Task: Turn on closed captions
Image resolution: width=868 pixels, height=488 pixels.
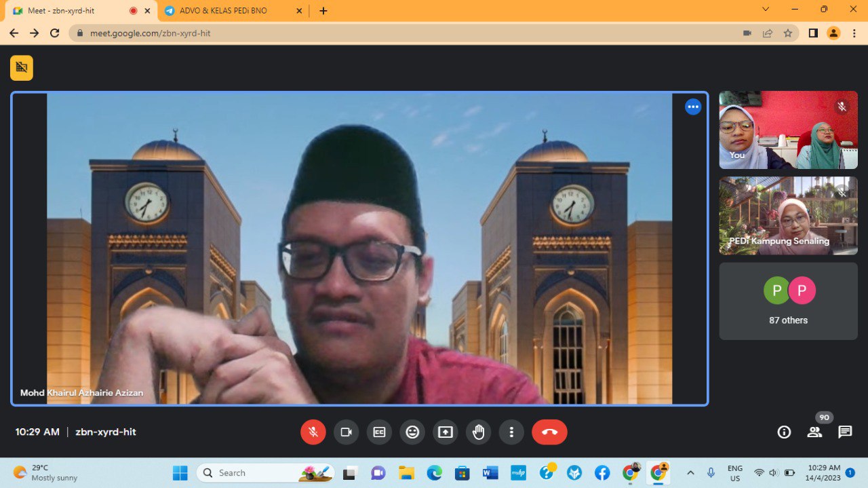Action: [380, 432]
